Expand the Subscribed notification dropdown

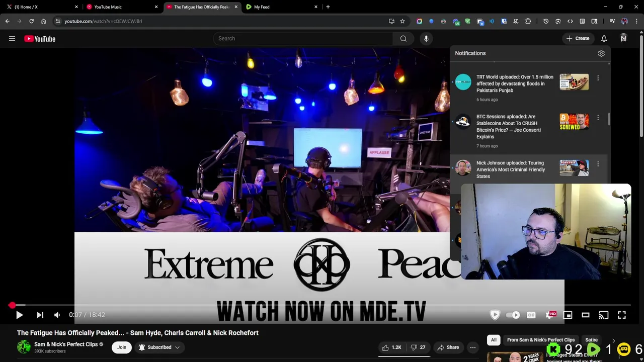pyautogui.click(x=159, y=347)
